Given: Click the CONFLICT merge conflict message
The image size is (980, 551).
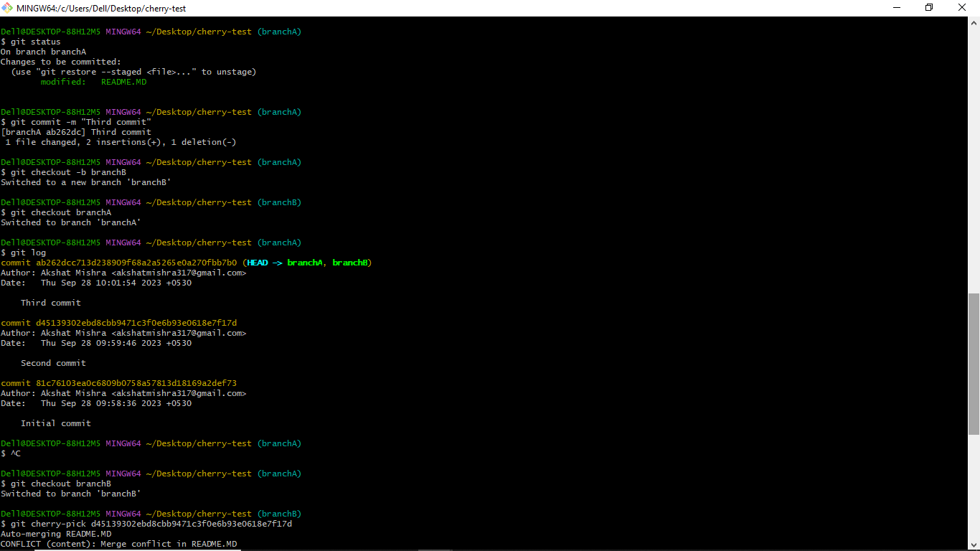Looking at the screenshot, I should click(118, 543).
